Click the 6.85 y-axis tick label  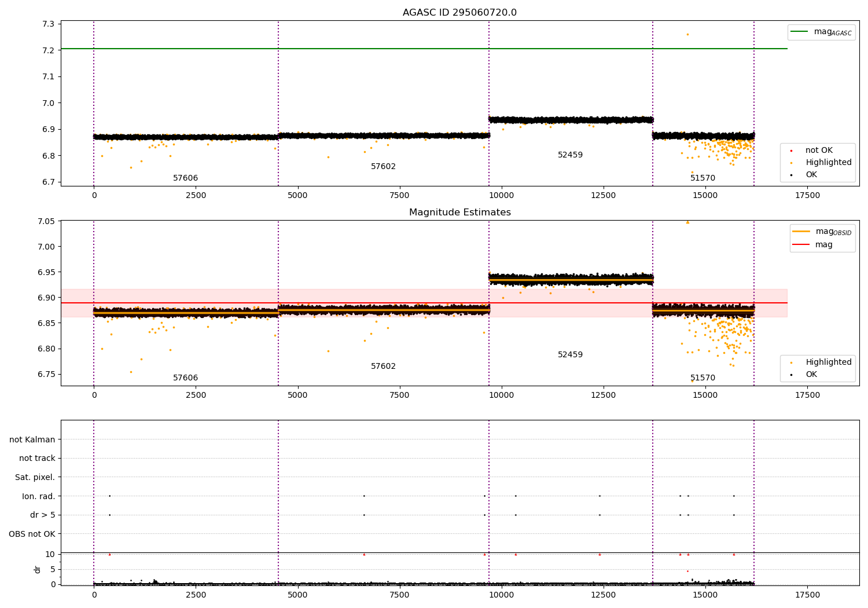[x=46, y=323]
